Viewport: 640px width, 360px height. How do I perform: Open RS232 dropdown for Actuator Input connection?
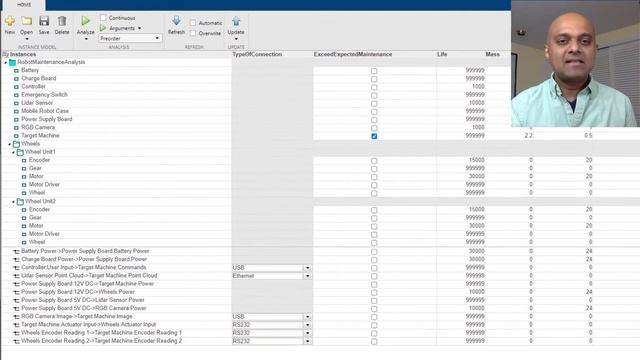(x=307, y=325)
